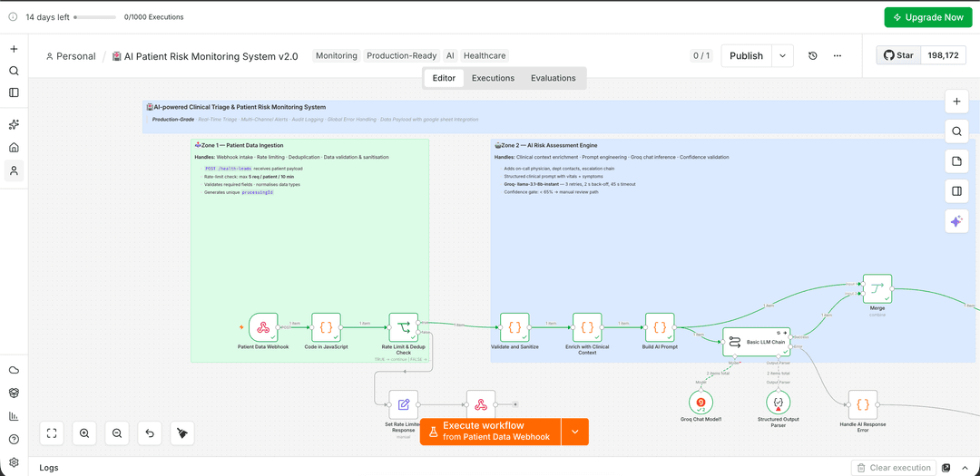
Task: Undo with the reset arrow canvas button
Action: pos(150,432)
